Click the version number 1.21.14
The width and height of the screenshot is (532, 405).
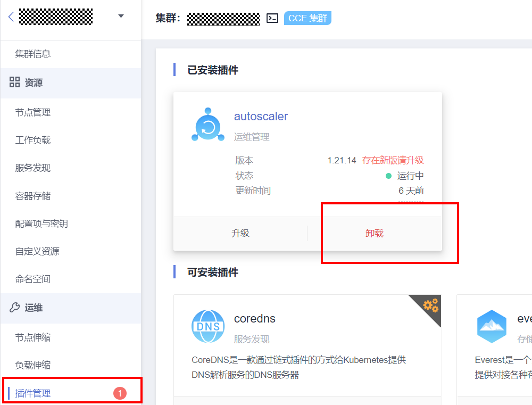pyautogui.click(x=342, y=160)
